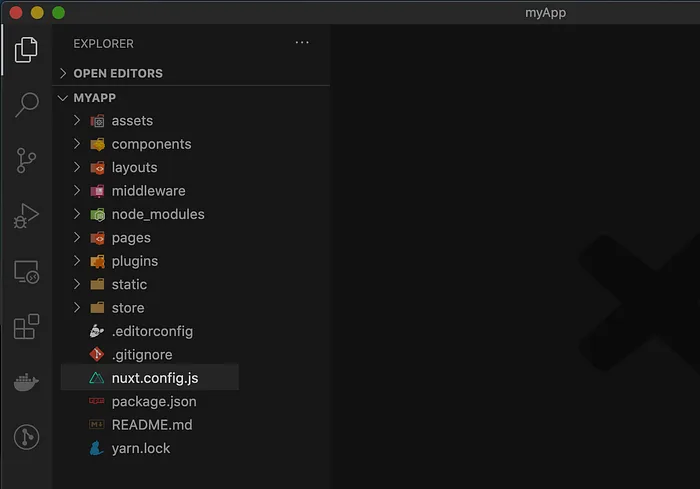The width and height of the screenshot is (700, 489).
Task: Expand the middleware folder chevron
Action: click(77, 190)
